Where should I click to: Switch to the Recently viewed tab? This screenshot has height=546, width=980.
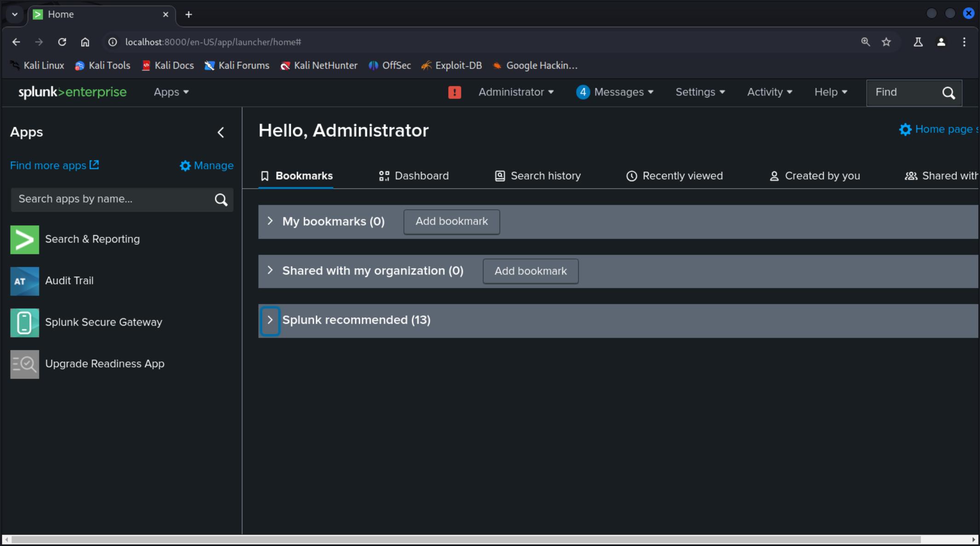point(674,176)
